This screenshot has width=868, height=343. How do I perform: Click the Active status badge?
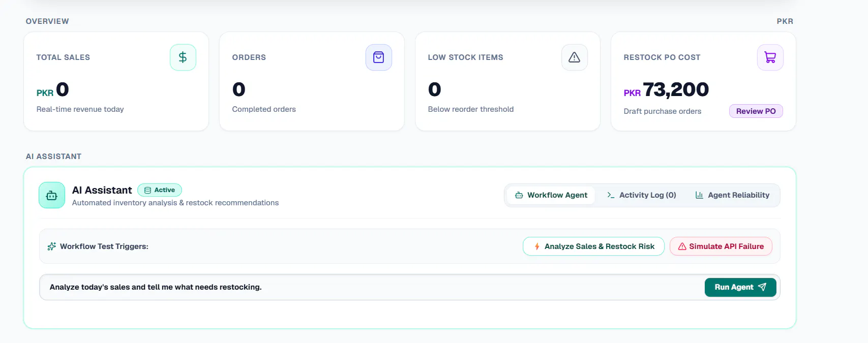pos(160,190)
